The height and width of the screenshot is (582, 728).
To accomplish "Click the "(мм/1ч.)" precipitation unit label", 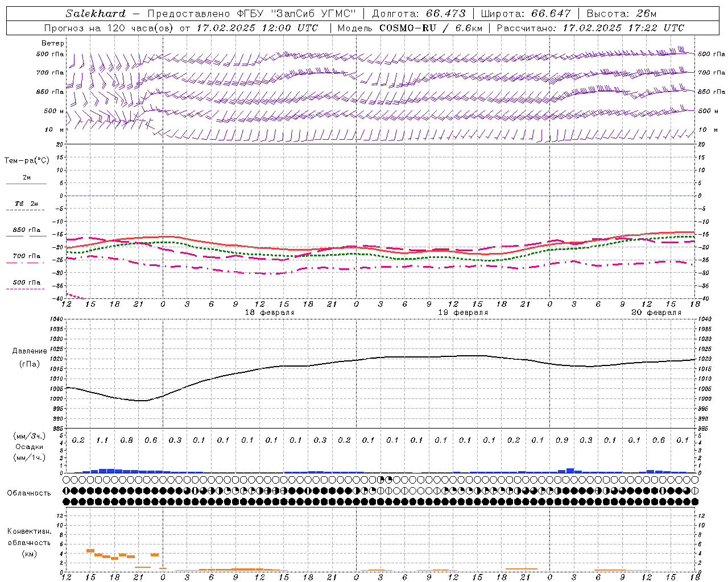I will click(x=30, y=458).
